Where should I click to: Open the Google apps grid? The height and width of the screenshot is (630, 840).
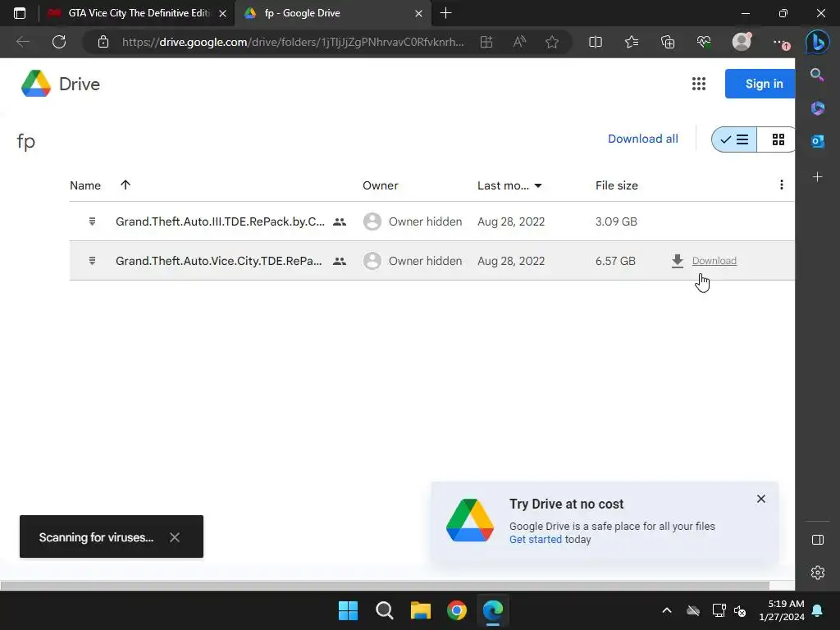(699, 84)
